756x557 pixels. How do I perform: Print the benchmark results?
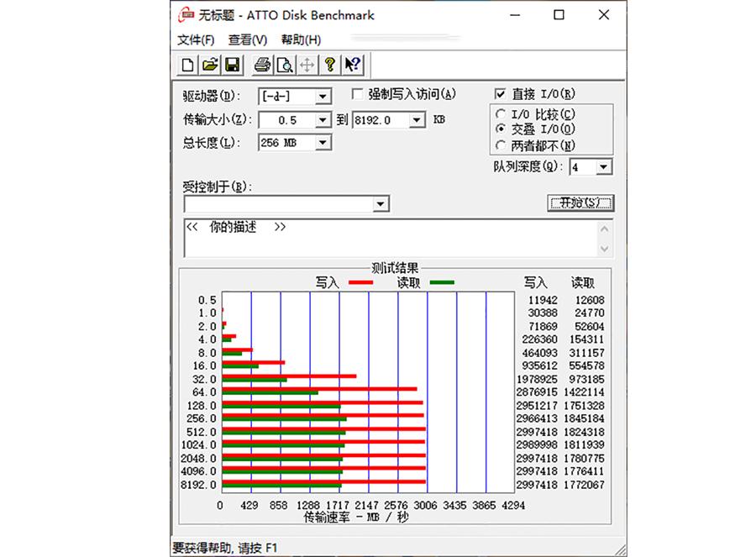point(262,65)
